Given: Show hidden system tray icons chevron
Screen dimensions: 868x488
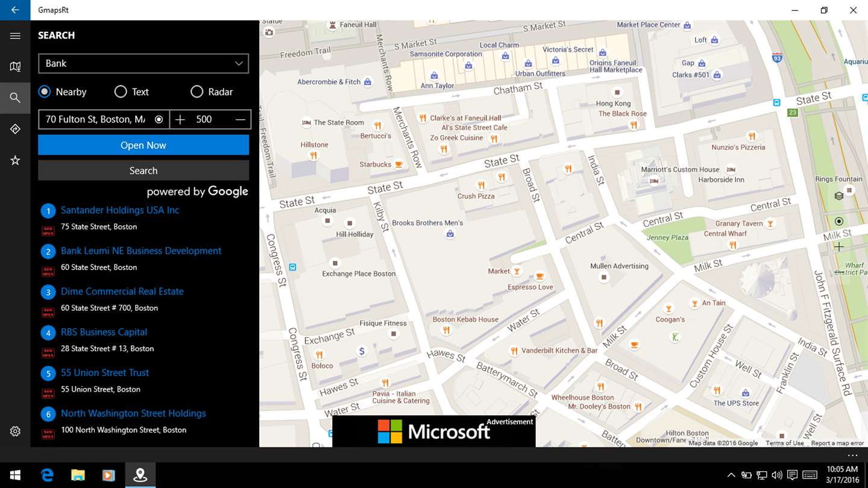Looking at the screenshot, I should click(731, 475).
